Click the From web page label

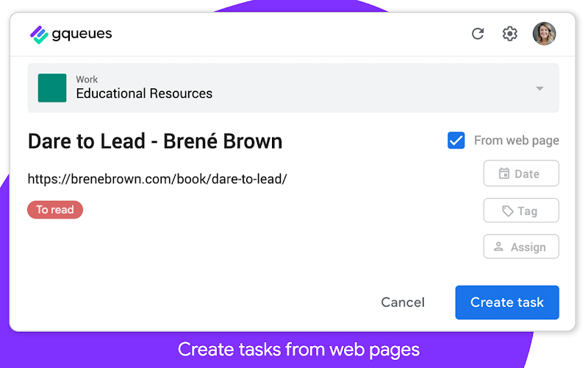point(517,141)
